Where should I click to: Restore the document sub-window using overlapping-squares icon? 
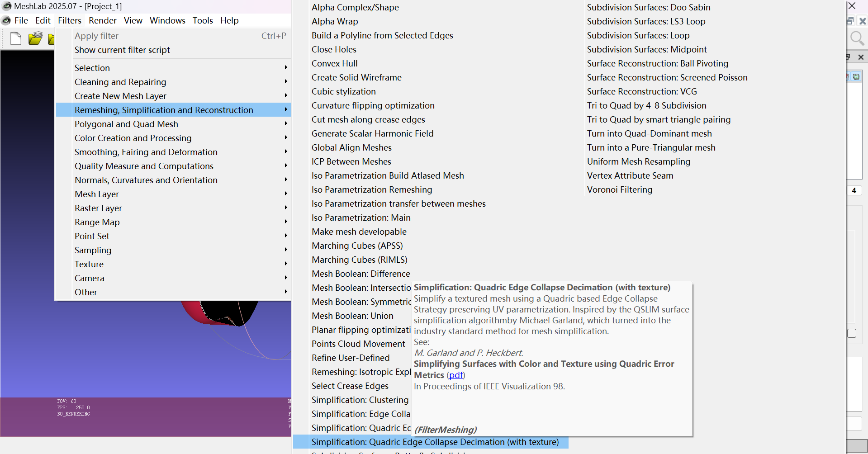850,21
